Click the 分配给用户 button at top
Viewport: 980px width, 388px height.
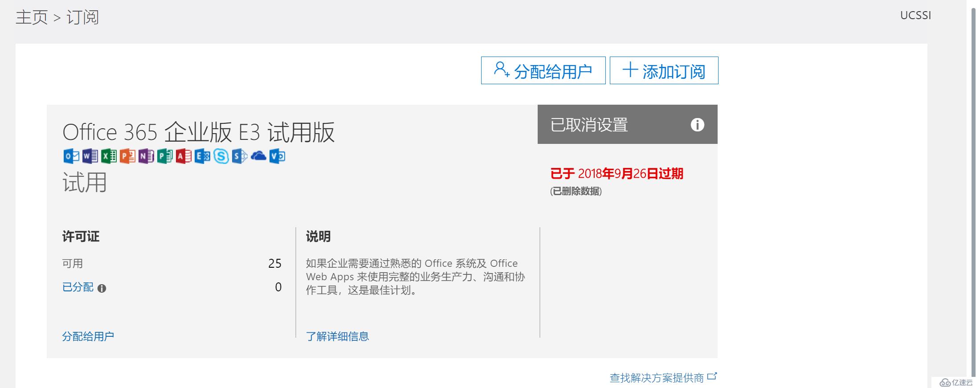543,70
